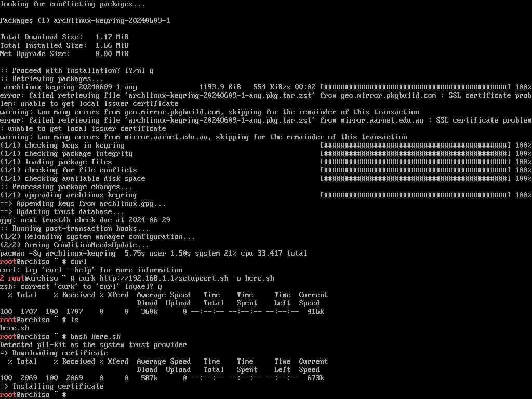Click the '(1/2) Reloading system manager configuration...' line
The width and height of the screenshot is (532, 399).
97,236
